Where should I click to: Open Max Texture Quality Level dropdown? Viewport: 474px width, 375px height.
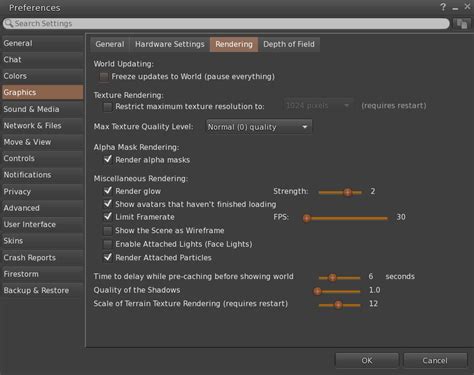pyautogui.click(x=259, y=127)
